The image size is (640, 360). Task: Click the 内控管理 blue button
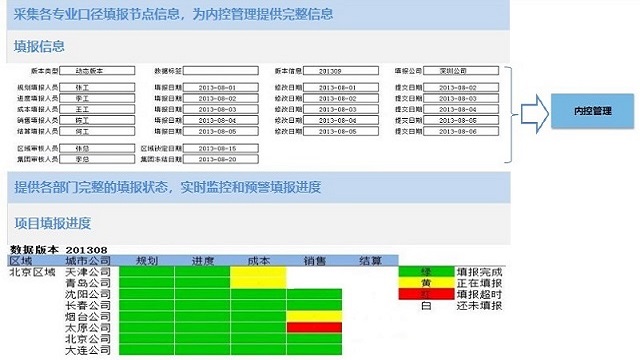pyautogui.click(x=593, y=111)
